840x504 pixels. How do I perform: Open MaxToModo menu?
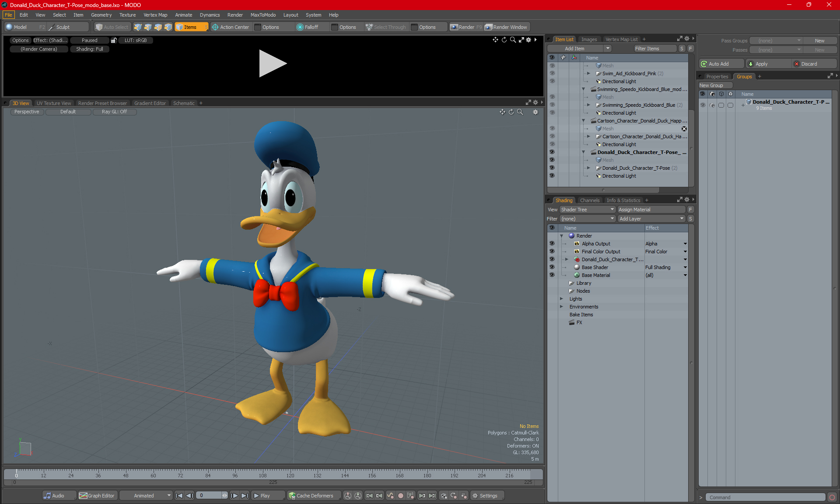(x=263, y=15)
